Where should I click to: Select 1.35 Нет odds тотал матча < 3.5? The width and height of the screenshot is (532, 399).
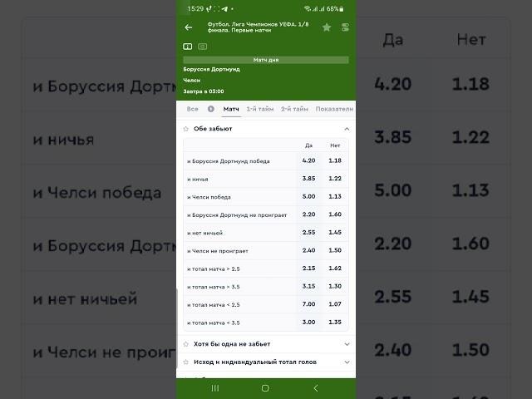[x=335, y=323]
